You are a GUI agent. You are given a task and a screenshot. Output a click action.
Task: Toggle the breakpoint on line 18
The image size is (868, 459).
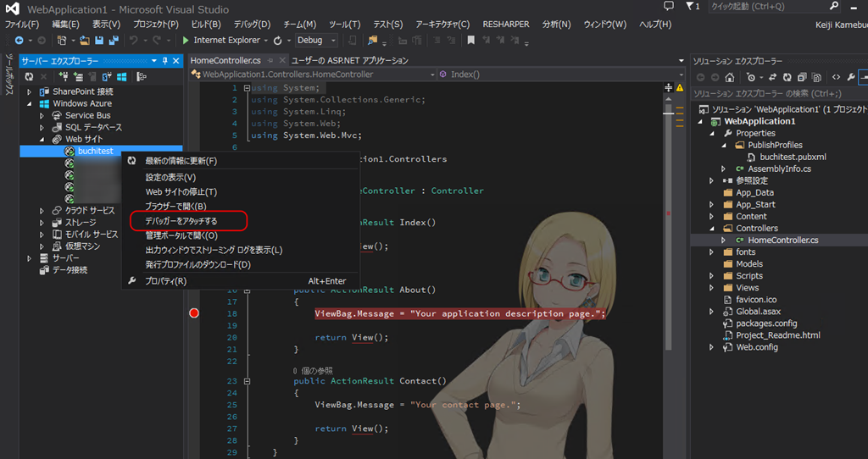point(194,313)
